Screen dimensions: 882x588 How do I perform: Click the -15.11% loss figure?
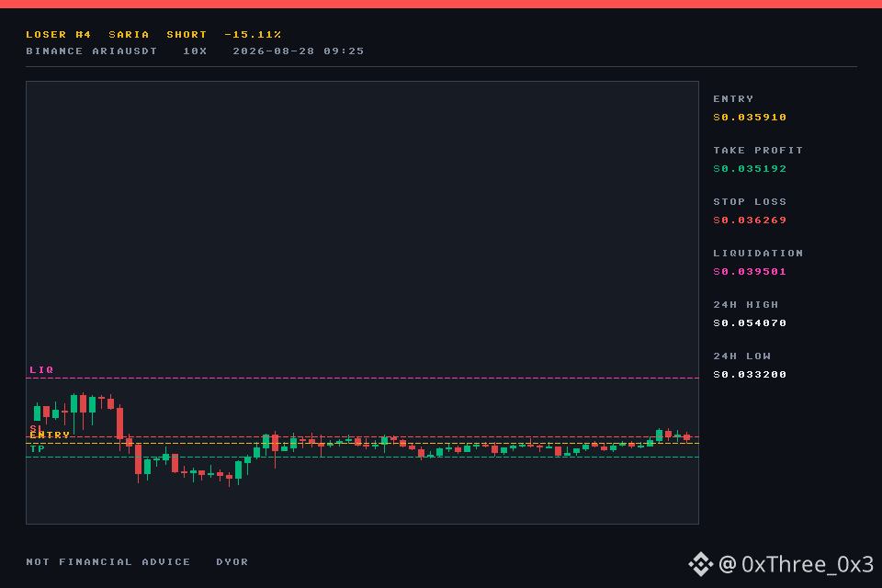coord(253,34)
